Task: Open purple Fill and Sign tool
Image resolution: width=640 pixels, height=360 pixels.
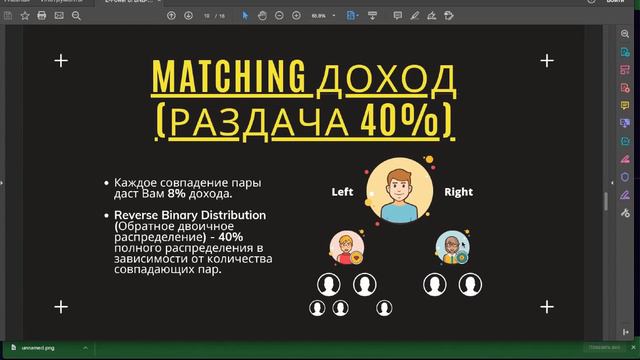Action: click(x=625, y=195)
